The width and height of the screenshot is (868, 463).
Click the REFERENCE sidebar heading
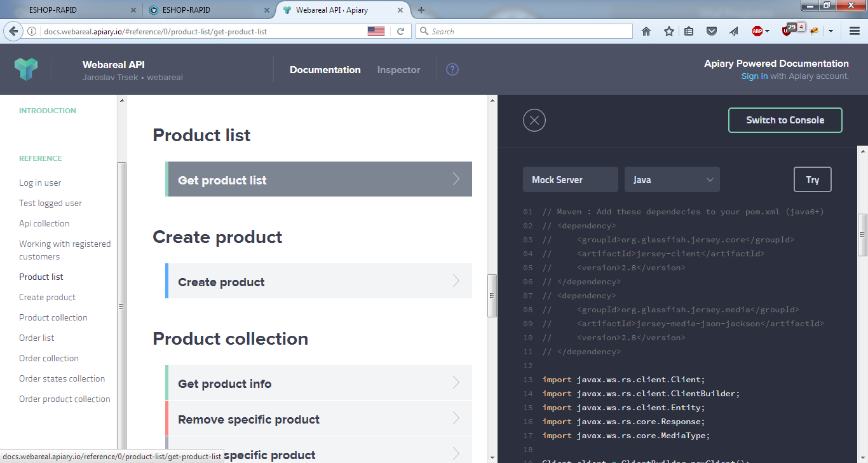click(x=41, y=158)
